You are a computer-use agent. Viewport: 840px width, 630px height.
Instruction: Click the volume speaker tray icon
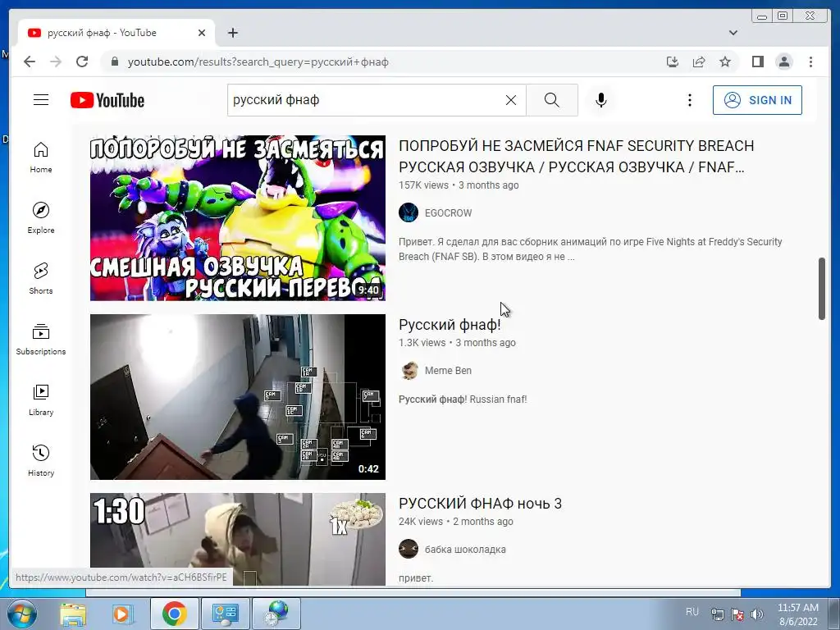coord(757,614)
